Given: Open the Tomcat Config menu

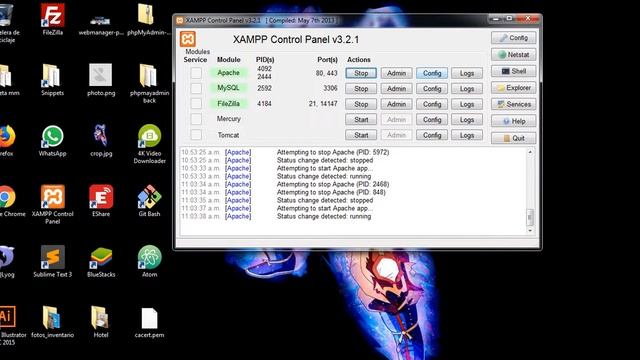Looking at the screenshot, I should (x=432, y=135).
